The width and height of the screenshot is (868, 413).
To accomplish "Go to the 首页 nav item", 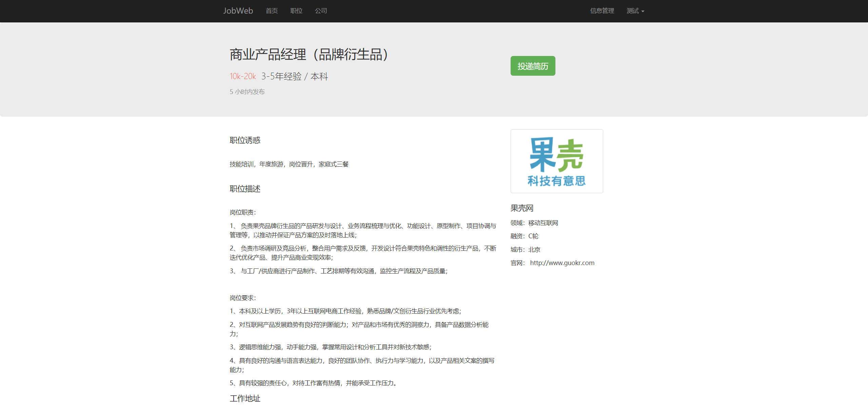I will [x=272, y=11].
